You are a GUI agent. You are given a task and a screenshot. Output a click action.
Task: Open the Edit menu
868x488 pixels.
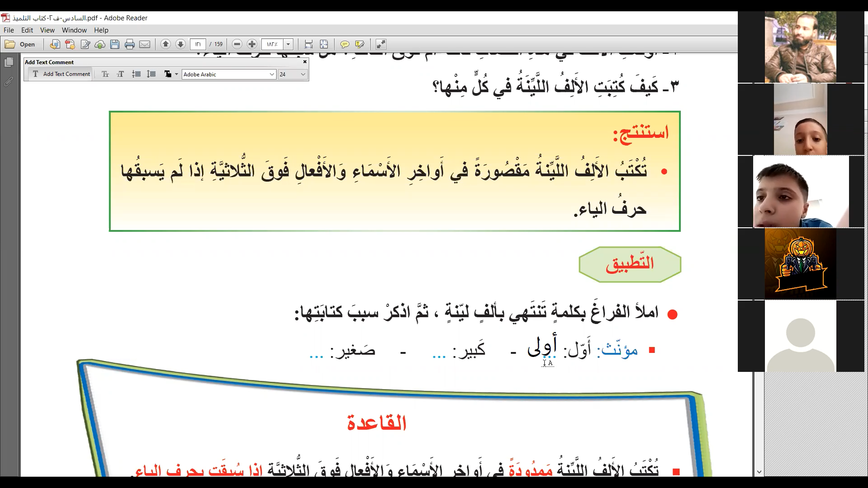click(x=27, y=30)
